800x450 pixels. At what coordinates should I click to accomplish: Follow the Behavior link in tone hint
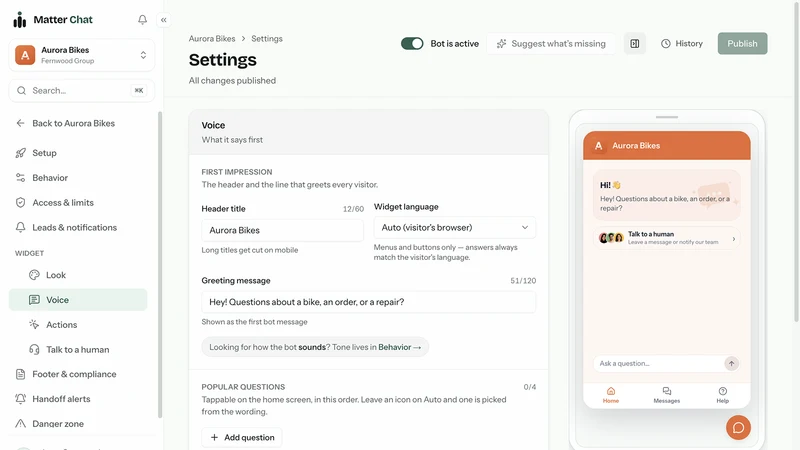coord(399,347)
